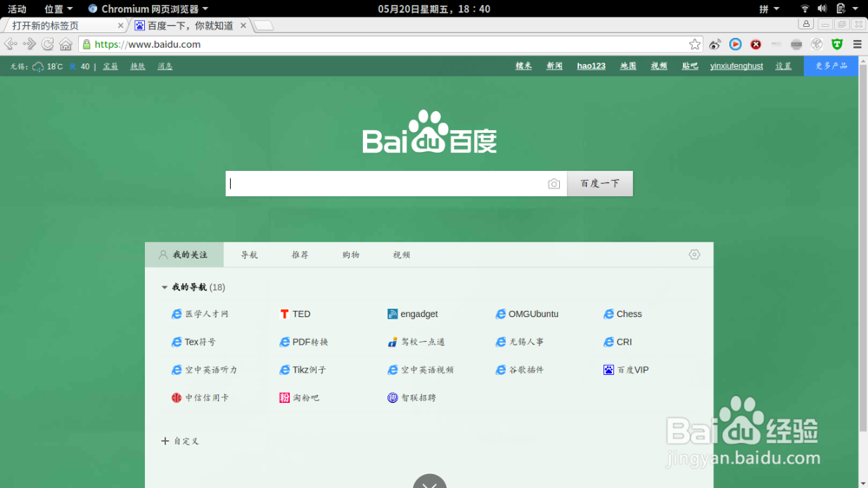Switch to the 推荐 tab
This screenshot has height=488, width=868.
(300, 254)
